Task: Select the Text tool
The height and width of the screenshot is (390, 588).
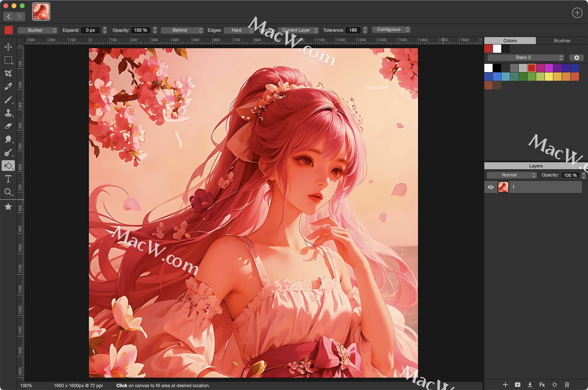Action: [8, 179]
